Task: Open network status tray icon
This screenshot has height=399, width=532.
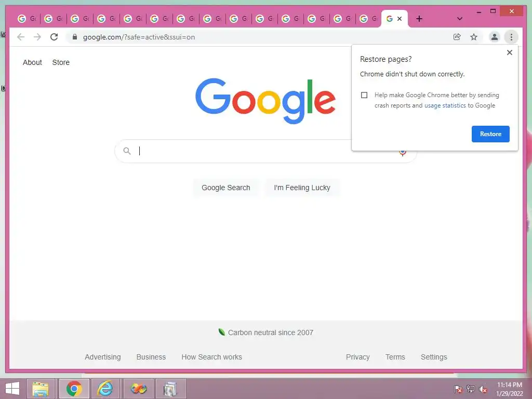Action: tap(471, 389)
